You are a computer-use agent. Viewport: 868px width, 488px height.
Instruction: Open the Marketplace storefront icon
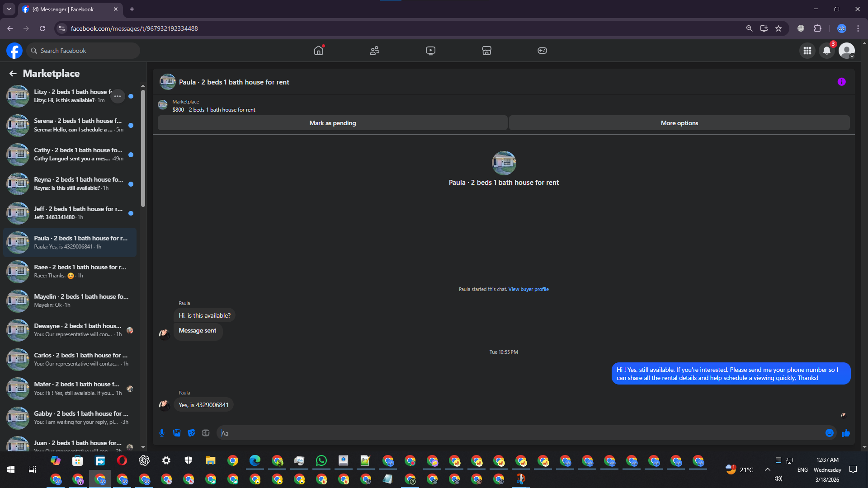tap(487, 51)
